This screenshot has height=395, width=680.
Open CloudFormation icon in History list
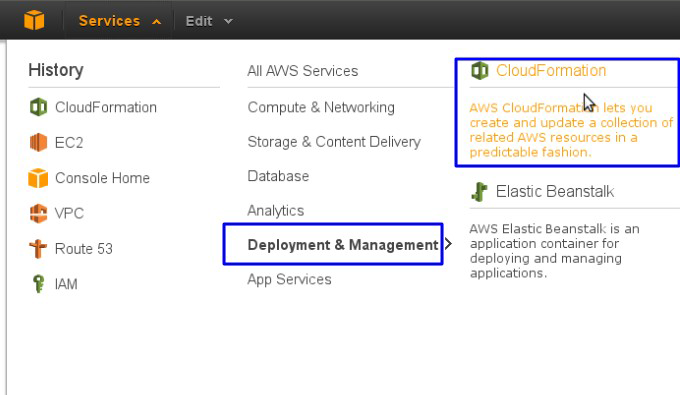38,107
